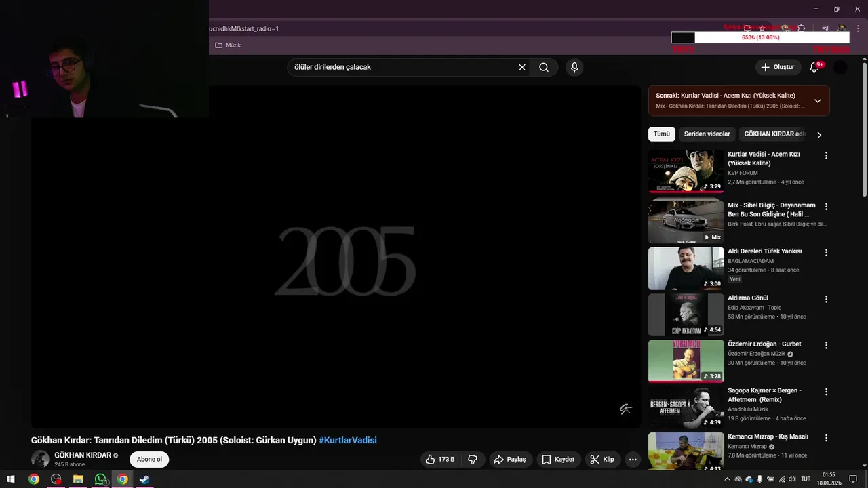Expand the Sonraki mix queue chevron
Image resolution: width=868 pixels, height=488 pixels.
[x=818, y=101]
